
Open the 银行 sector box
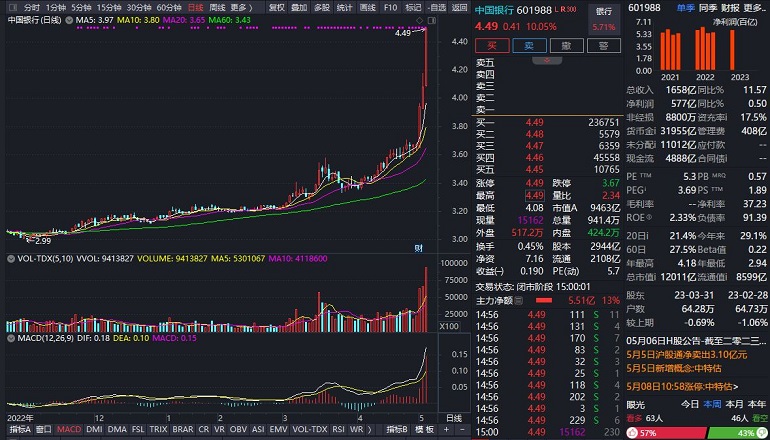604,19
